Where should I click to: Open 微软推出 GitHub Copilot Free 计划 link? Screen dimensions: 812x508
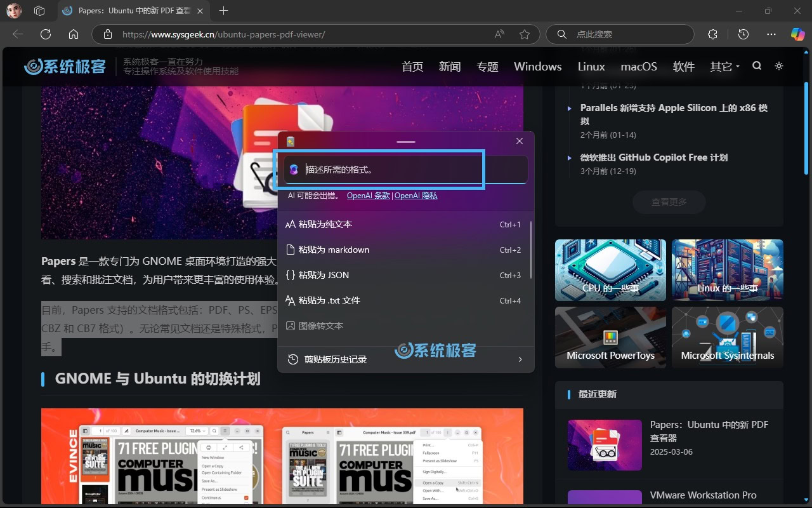click(x=654, y=157)
